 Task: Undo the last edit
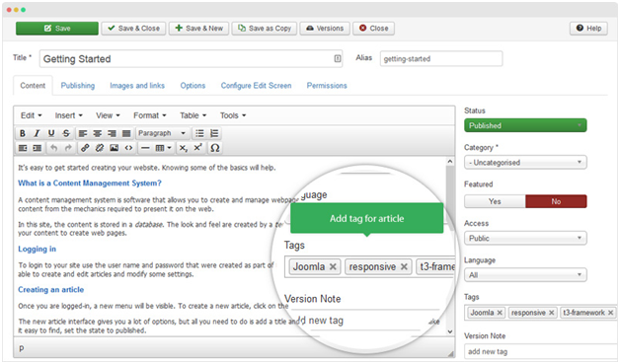(x=53, y=148)
